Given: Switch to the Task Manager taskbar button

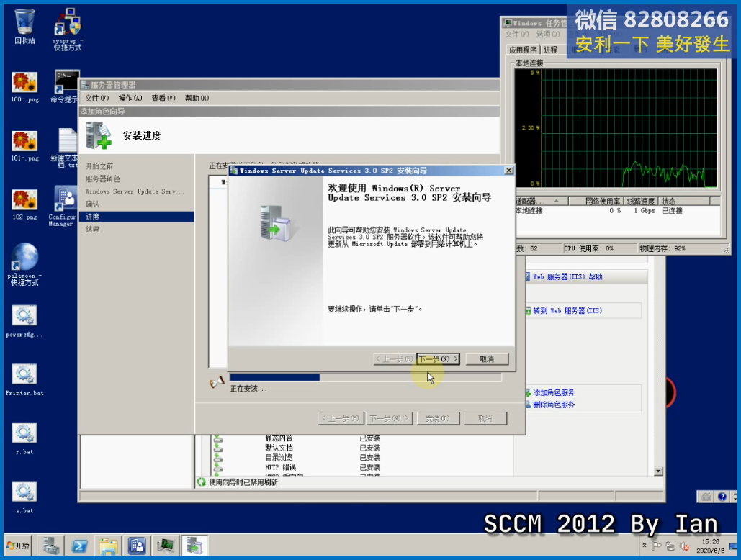Looking at the screenshot, I should (x=166, y=546).
